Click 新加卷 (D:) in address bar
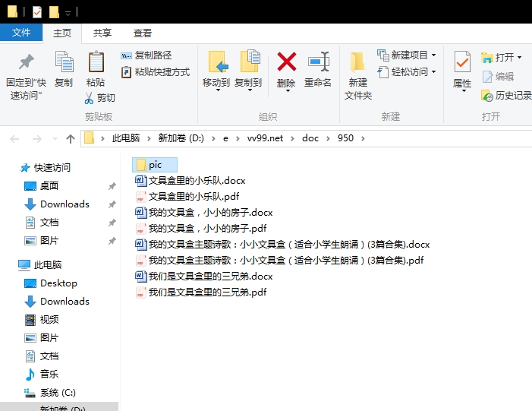 point(181,138)
